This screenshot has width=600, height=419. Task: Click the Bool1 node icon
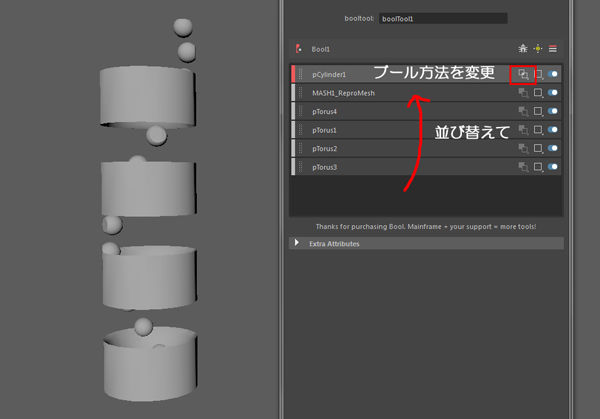click(x=298, y=49)
